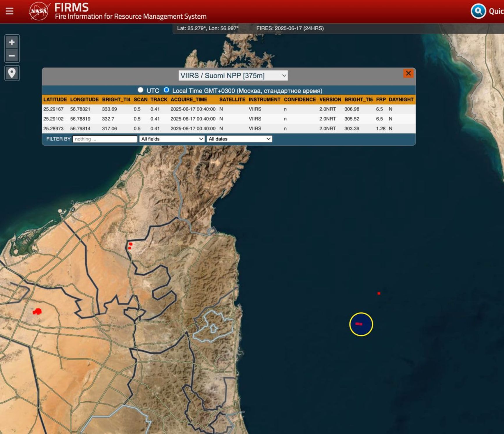Click the Lat/Lon coordinates display

point(208,28)
